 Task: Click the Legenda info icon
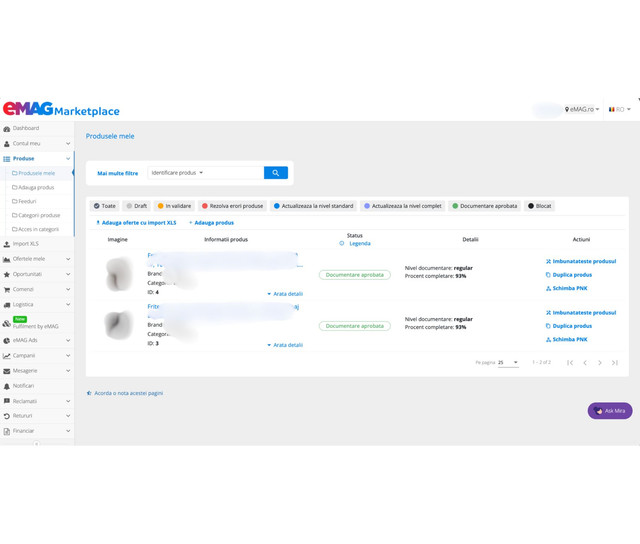[x=342, y=243]
